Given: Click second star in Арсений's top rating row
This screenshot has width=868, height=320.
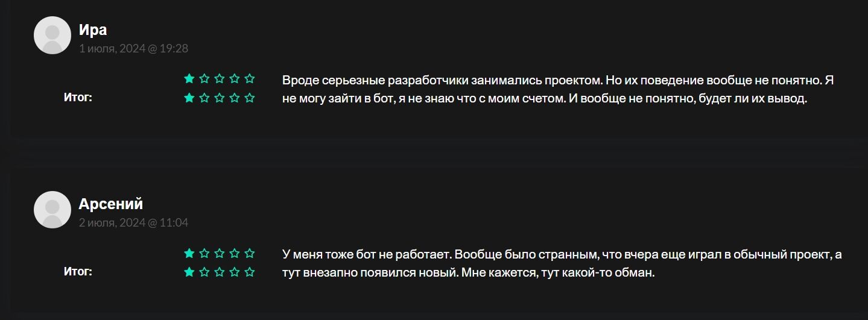Looking at the screenshot, I should click(204, 253).
